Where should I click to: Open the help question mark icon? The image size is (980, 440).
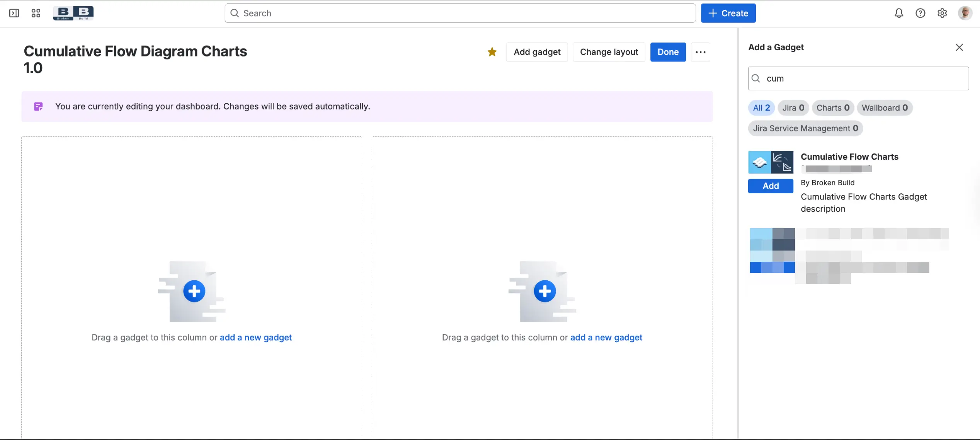(x=920, y=13)
